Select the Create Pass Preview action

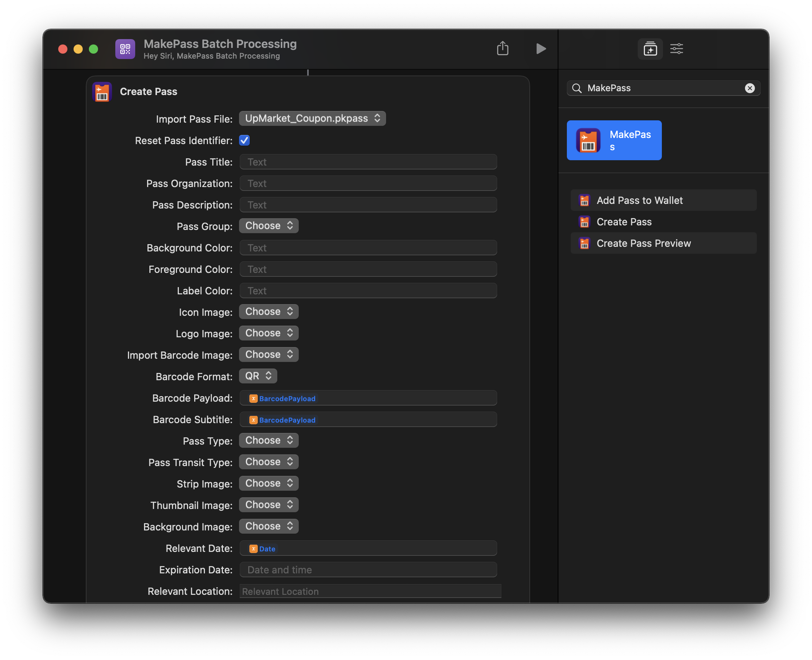[663, 243]
